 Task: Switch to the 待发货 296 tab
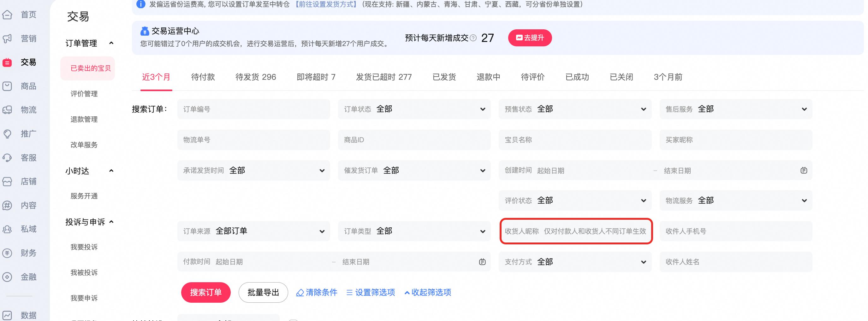(x=256, y=77)
